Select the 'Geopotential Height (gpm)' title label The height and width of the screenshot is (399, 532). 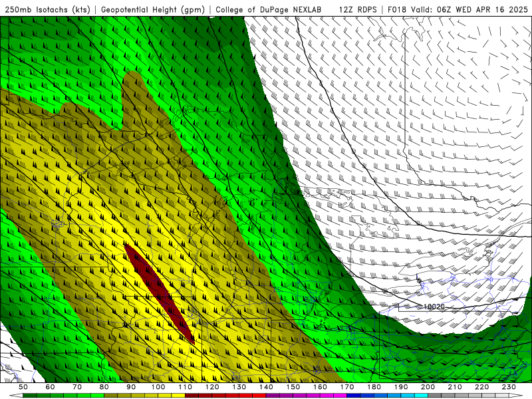click(153, 9)
